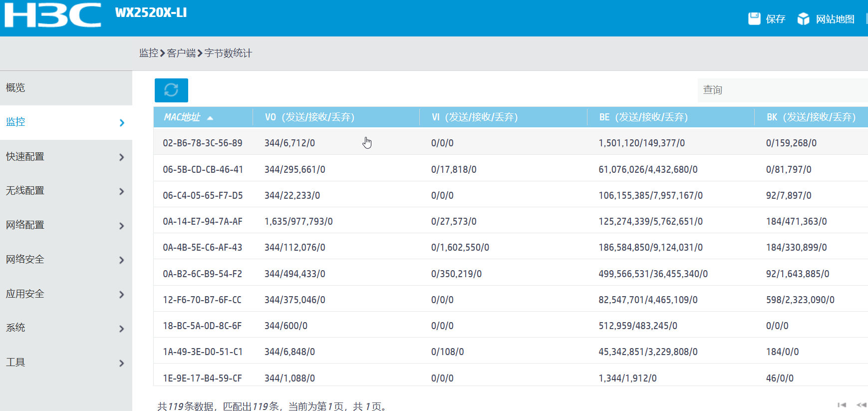Click the site map cube icon
This screenshot has height=411, width=868.
point(803,19)
